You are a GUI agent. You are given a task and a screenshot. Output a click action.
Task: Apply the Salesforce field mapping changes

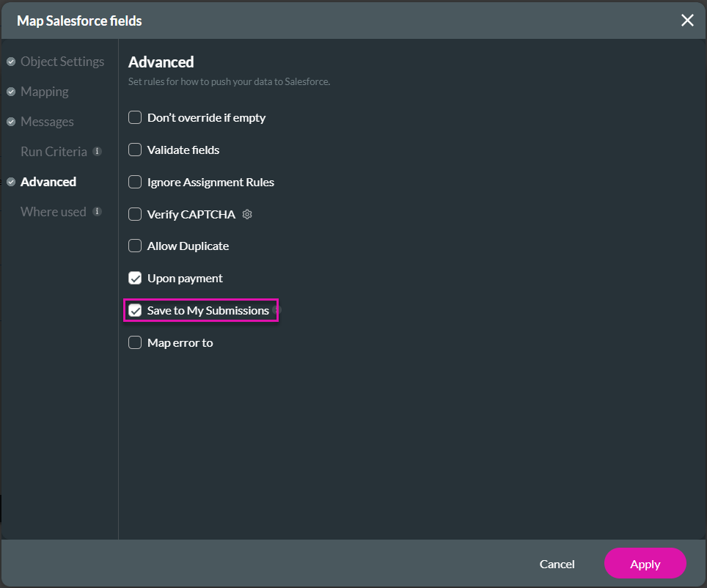pos(645,564)
